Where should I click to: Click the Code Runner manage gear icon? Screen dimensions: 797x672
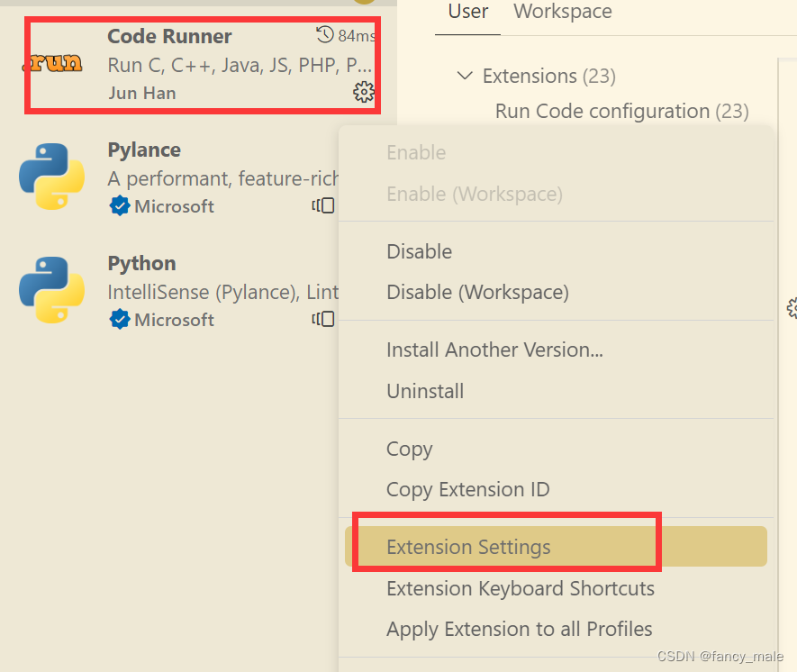point(364,91)
